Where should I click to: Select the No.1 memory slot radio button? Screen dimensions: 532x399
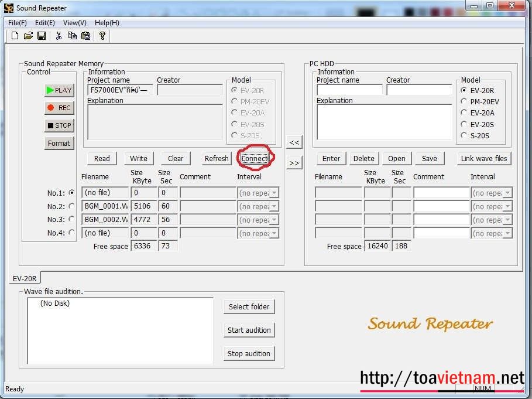tap(71, 193)
